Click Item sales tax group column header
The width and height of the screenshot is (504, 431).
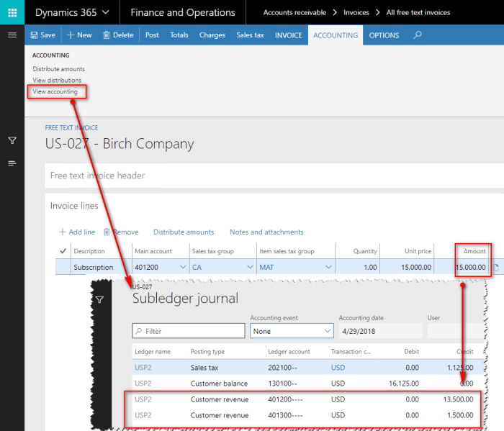pyautogui.click(x=287, y=251)
